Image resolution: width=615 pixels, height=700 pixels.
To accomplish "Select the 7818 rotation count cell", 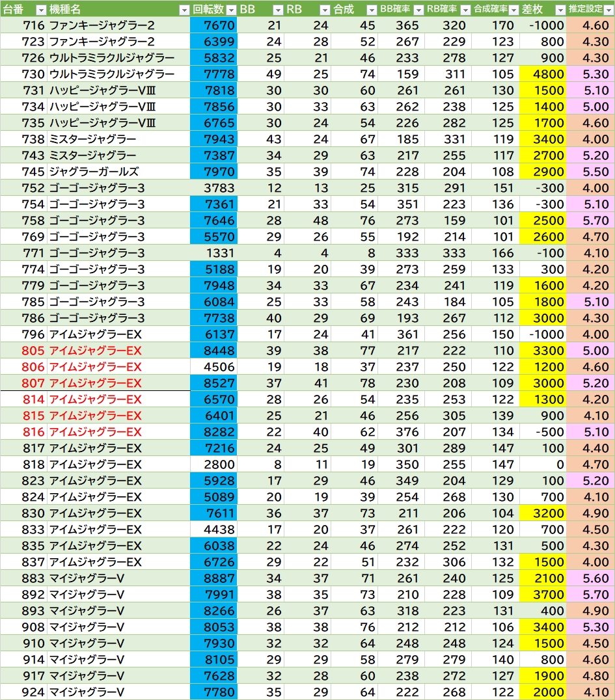I will pos(213,90).
